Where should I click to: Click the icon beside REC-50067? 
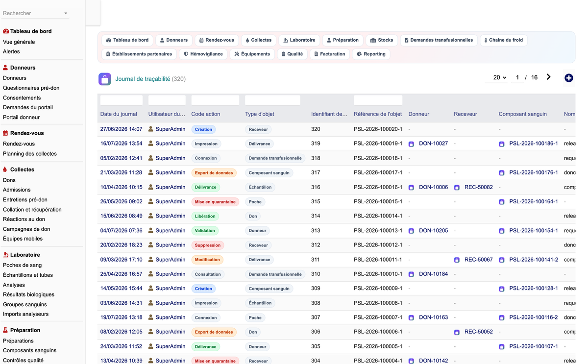(x=457, y=260)
